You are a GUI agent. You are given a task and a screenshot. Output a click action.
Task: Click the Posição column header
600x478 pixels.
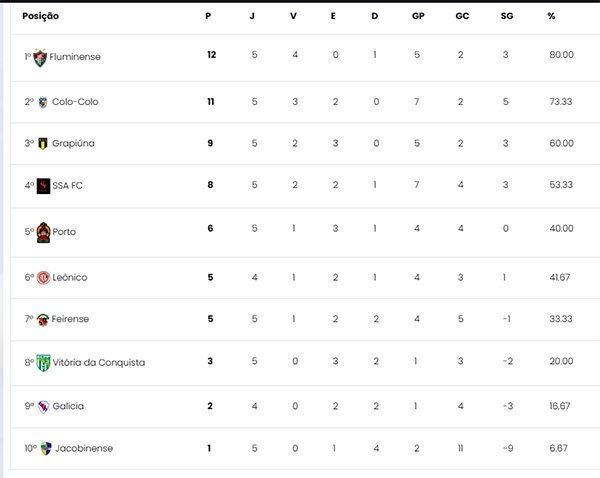pyautogui.click(x=41, y=16)
